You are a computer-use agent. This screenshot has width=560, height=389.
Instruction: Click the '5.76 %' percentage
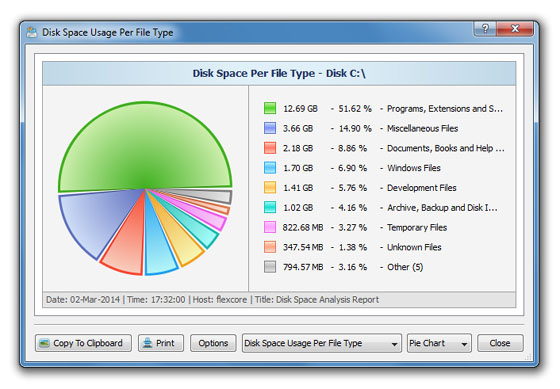[x=352, y=188]
